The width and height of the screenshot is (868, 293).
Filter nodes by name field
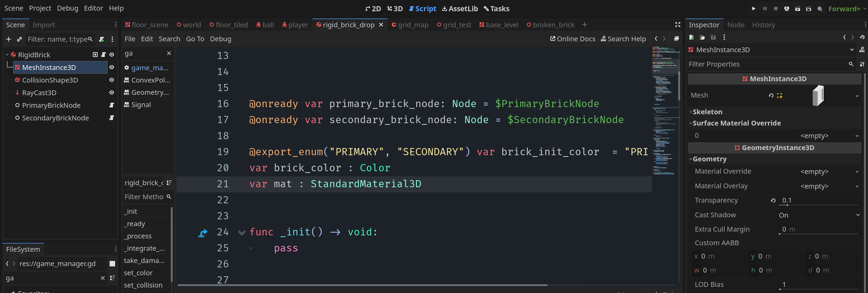click(60, 39)
